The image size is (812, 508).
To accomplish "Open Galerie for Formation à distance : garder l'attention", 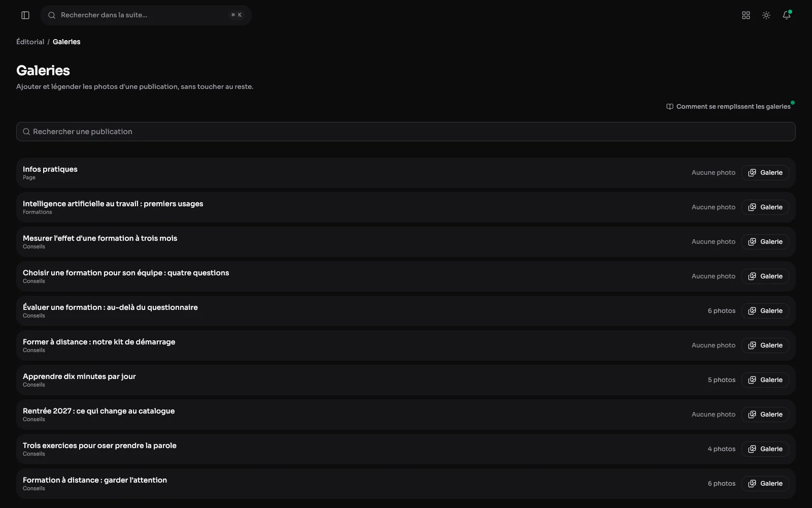I will (765, 484).
